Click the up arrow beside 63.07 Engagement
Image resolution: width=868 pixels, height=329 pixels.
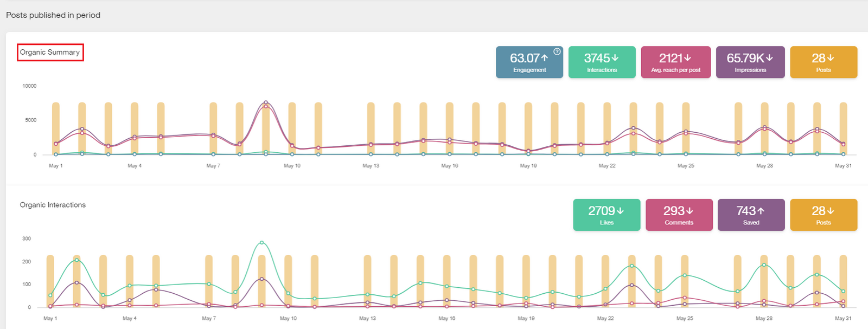[545, 58]
